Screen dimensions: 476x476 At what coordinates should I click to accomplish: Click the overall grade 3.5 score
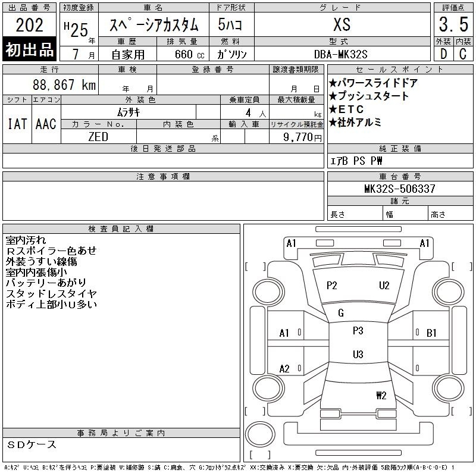click(453, 26)
